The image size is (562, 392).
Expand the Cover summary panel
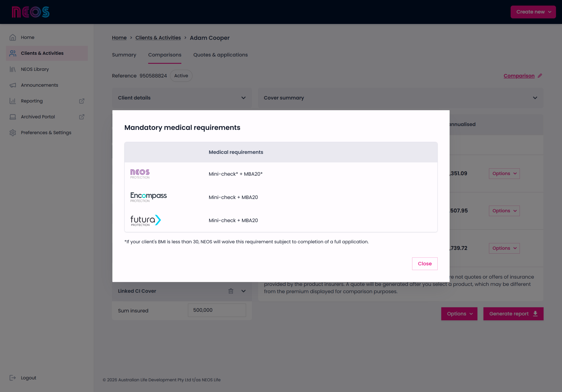point(400,98)
